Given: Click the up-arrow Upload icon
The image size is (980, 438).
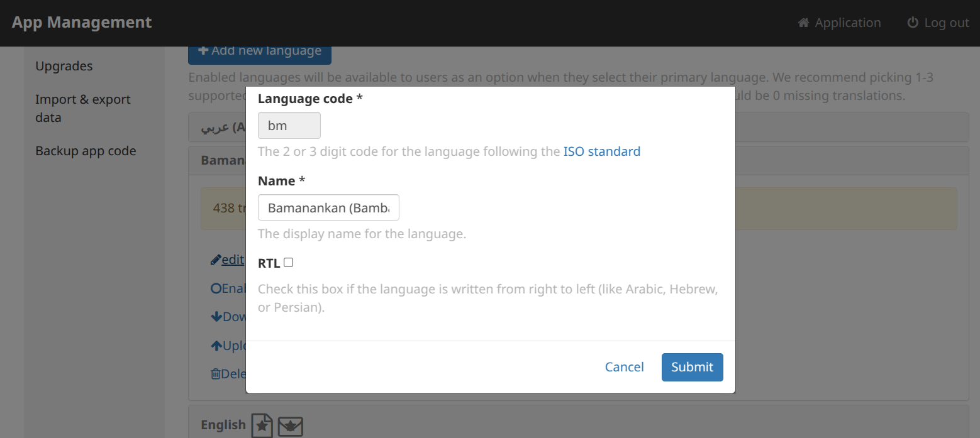Looking at the screenshot, I should pyautogui.click(x=216, y=346).
